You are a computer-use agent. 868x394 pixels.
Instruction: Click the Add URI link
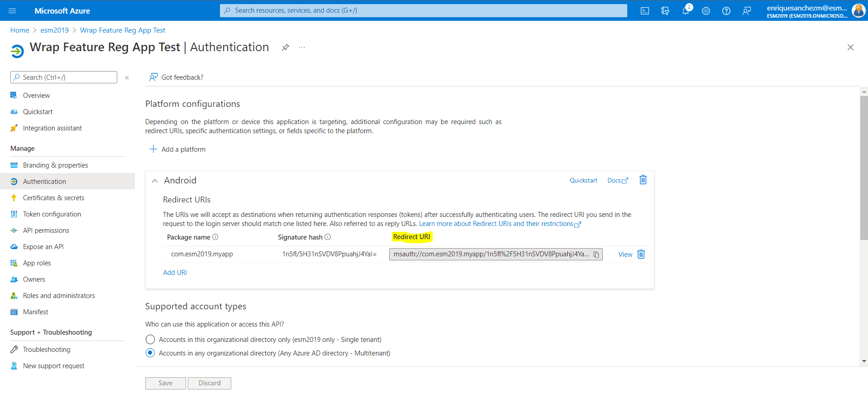[175, 273]
